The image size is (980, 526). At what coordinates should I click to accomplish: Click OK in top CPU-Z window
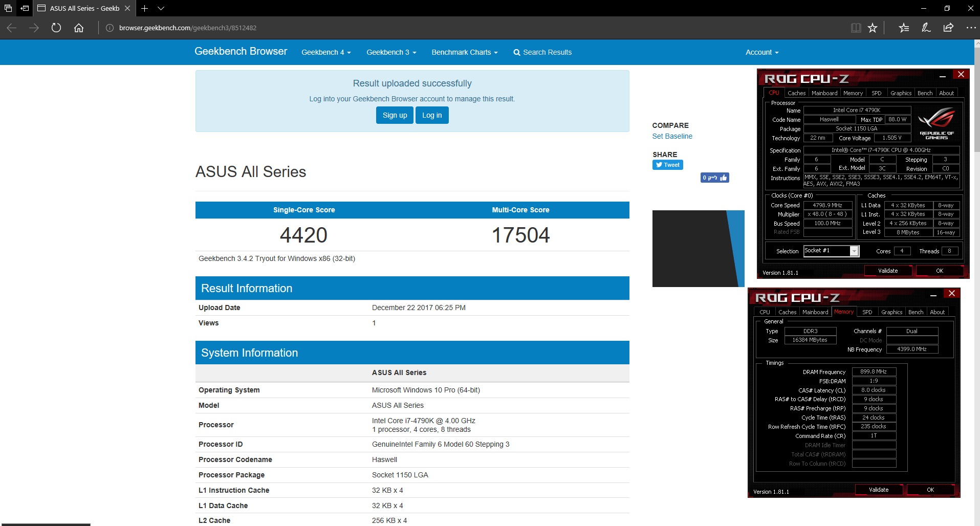click(940, 271)
